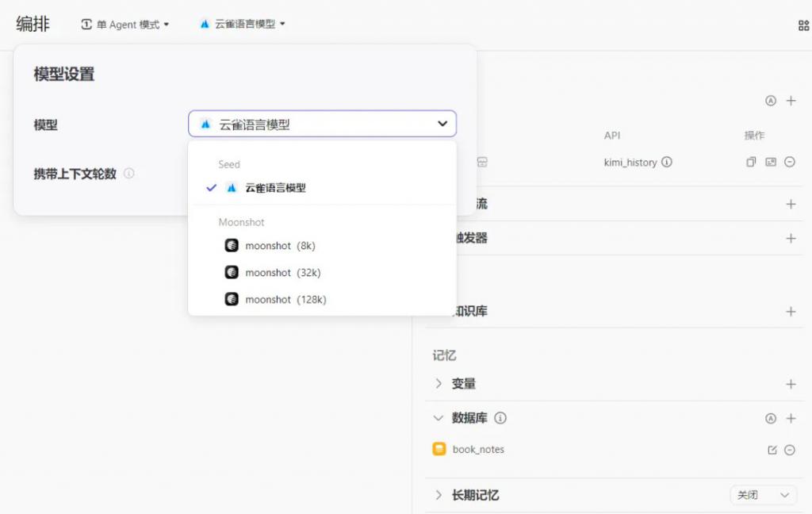Remove the kimi_history plugin with minus icon
This screenshot has width=812, height=514.
pyautogui.click(x=790, y=162)
